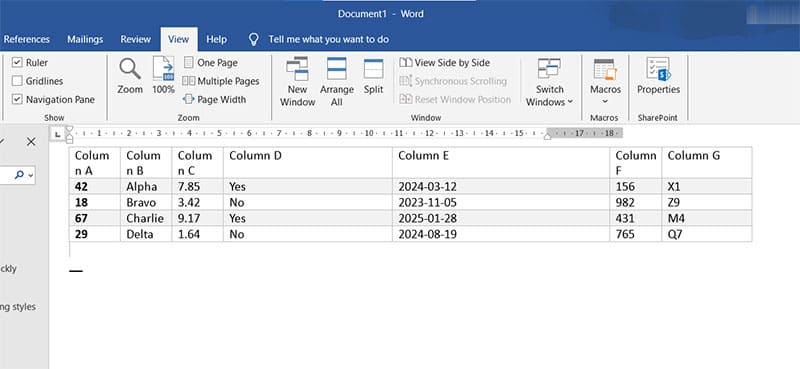Open the Mailings tab
The width and height of the screenshot is (800, 369).
pyautogui.click(x=85, y=39)
